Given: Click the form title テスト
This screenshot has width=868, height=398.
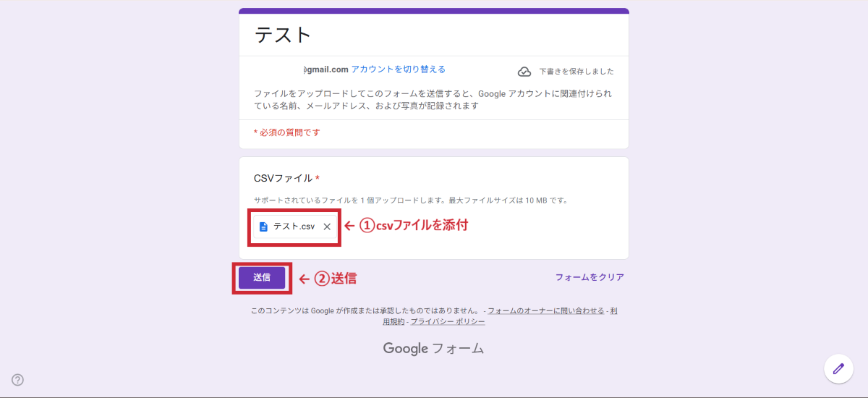Looking at the screenshot, I should coord(283,35).
